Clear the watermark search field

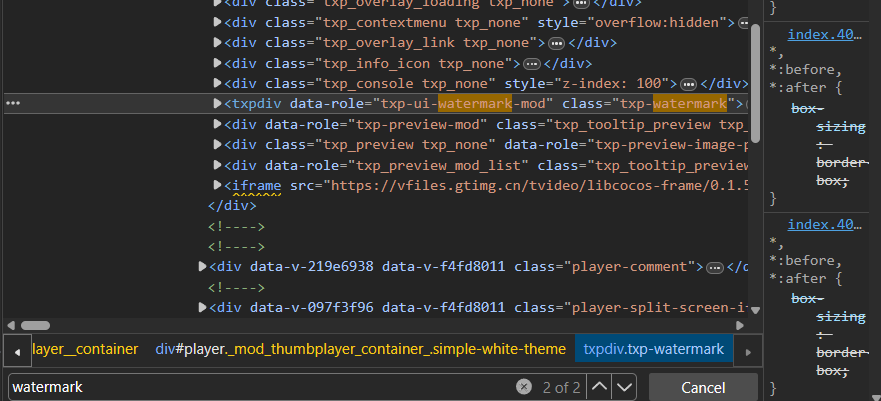point(524,387)
